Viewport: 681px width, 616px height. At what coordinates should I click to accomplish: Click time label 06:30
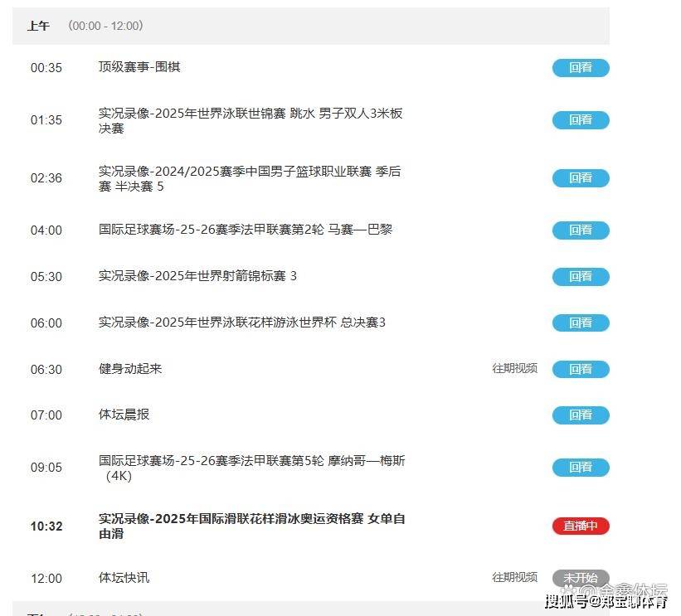(46, 370)
